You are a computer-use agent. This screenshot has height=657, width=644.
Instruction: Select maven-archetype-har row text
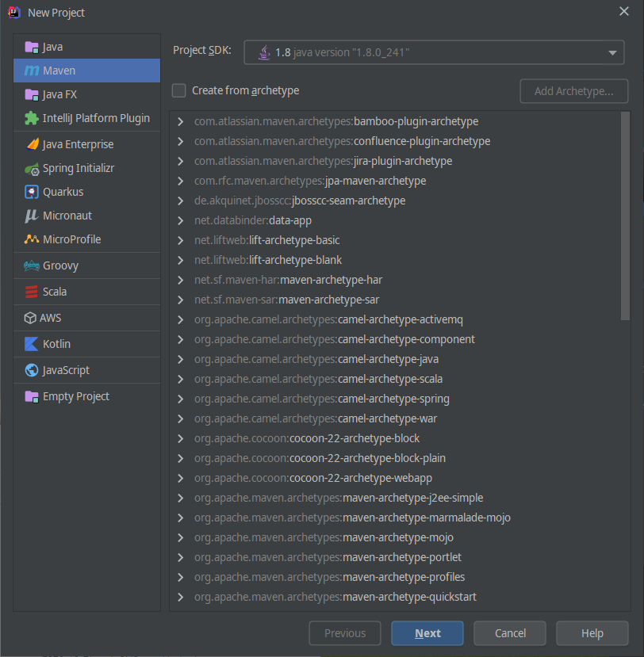pos(288,280)
